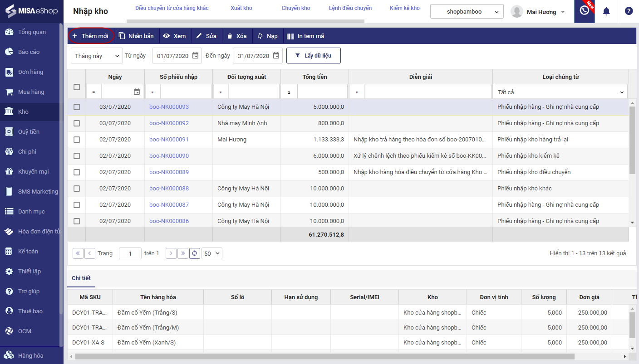Viewport: 639px width, 364px height.
Task: Open the help question mark icon
Action: 629,11
